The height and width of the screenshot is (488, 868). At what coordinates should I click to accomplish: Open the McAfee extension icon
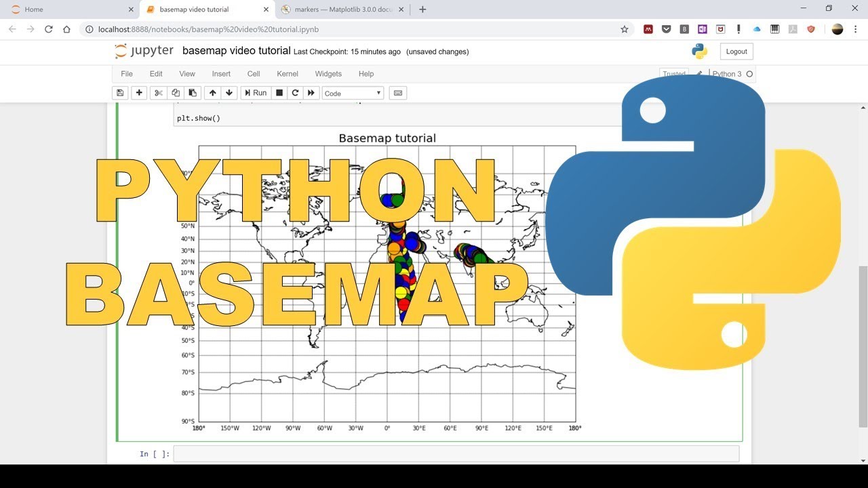click(x=720, y=29)
